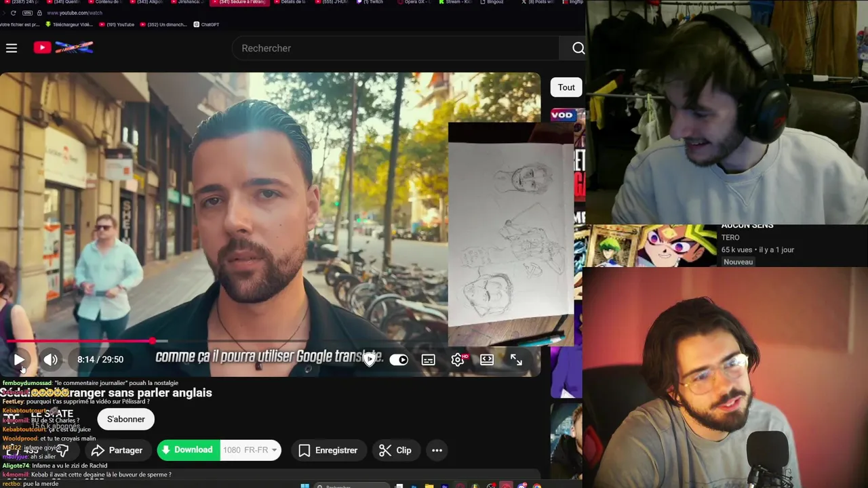The width and height of the screenshot is (868, 488).
Task: Open the Windows Start menu
Action: [304, 485]
